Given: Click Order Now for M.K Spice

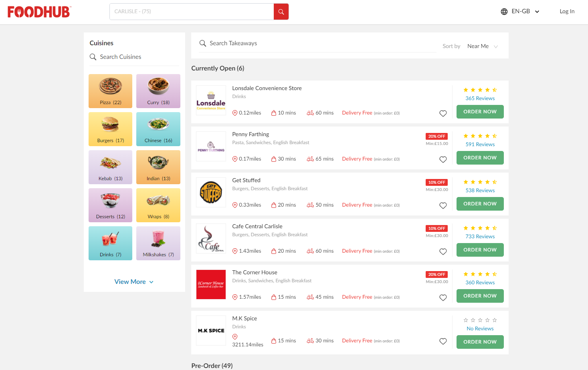Looking at the screenshot, I should pyautogui.click(x=480, y=342).
